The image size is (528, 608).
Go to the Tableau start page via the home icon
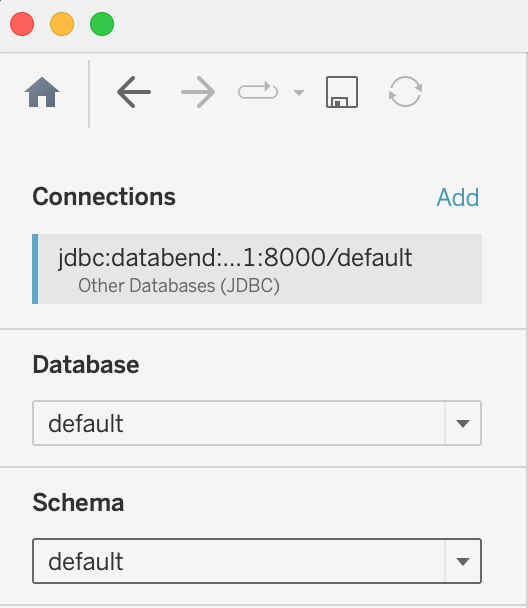[x=42, y=92]
